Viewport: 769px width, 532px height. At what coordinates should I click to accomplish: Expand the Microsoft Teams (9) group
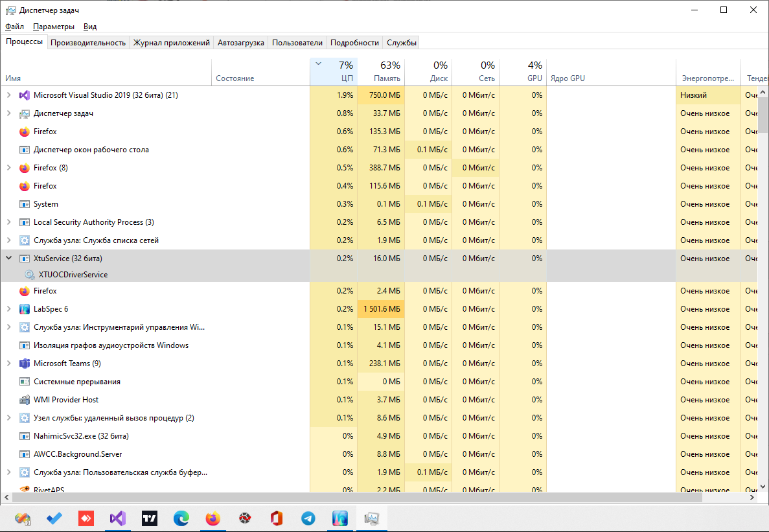pyautogui.click(x=8, y=364)
